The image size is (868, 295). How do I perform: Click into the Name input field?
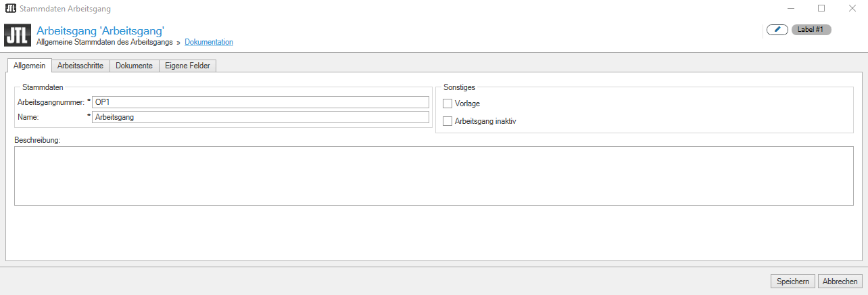pyautogui.click(x=260, y=117)
